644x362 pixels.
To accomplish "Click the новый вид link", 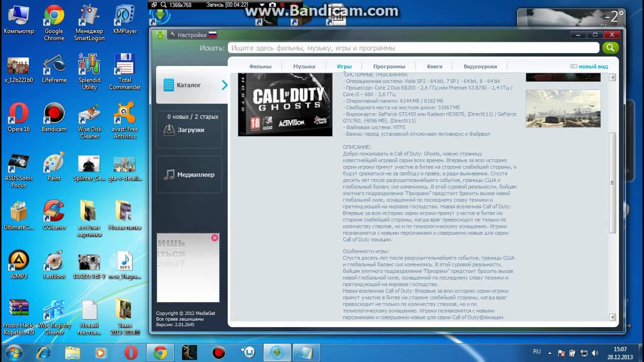I will [x=589, y=66].
